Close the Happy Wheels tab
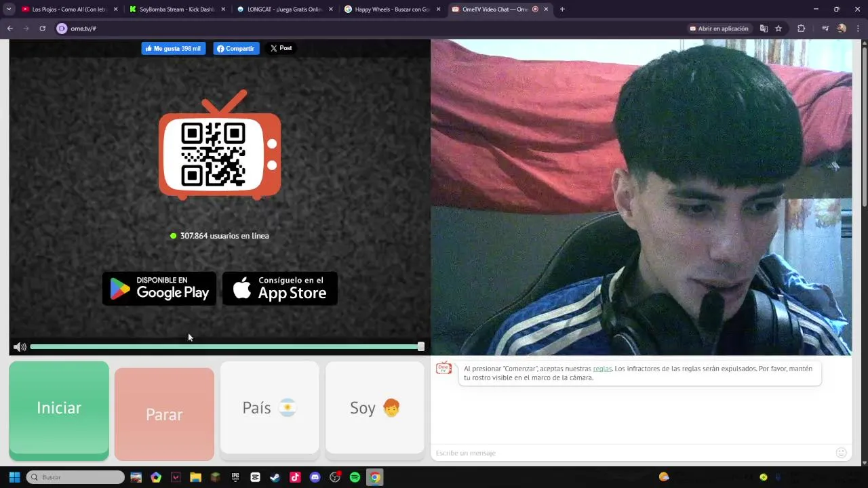 pos(438,9)
